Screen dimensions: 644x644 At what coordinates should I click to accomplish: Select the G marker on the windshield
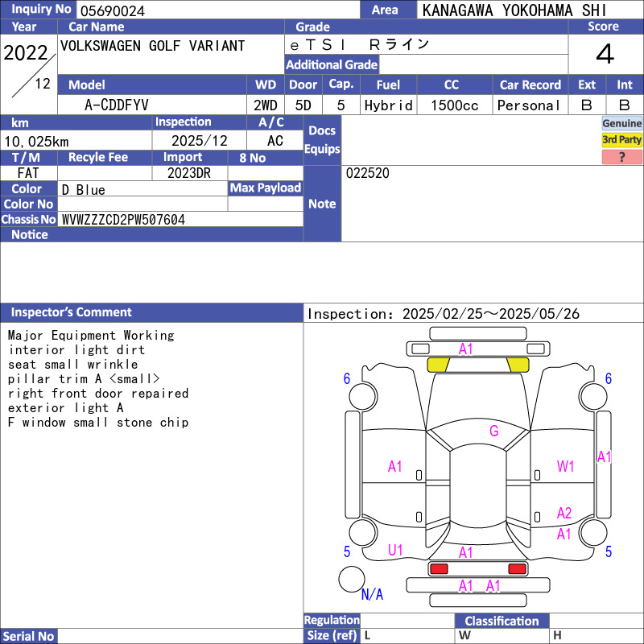[493, 431]
